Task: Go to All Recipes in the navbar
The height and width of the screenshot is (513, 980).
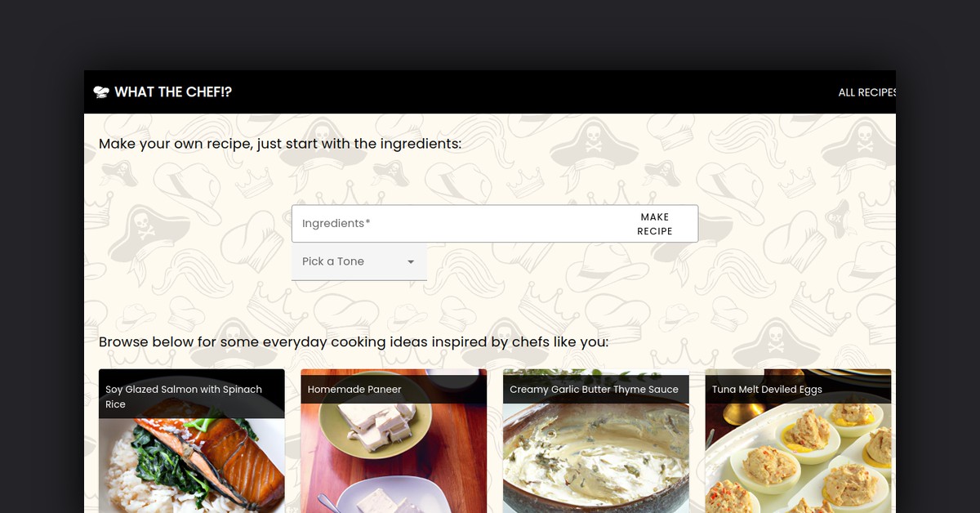Action: [867, 92]
